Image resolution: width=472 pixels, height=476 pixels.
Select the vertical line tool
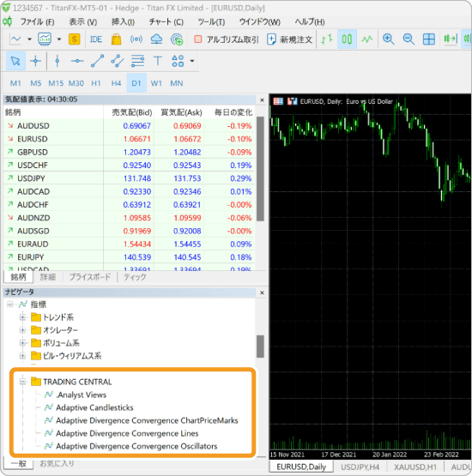[57, 61]
